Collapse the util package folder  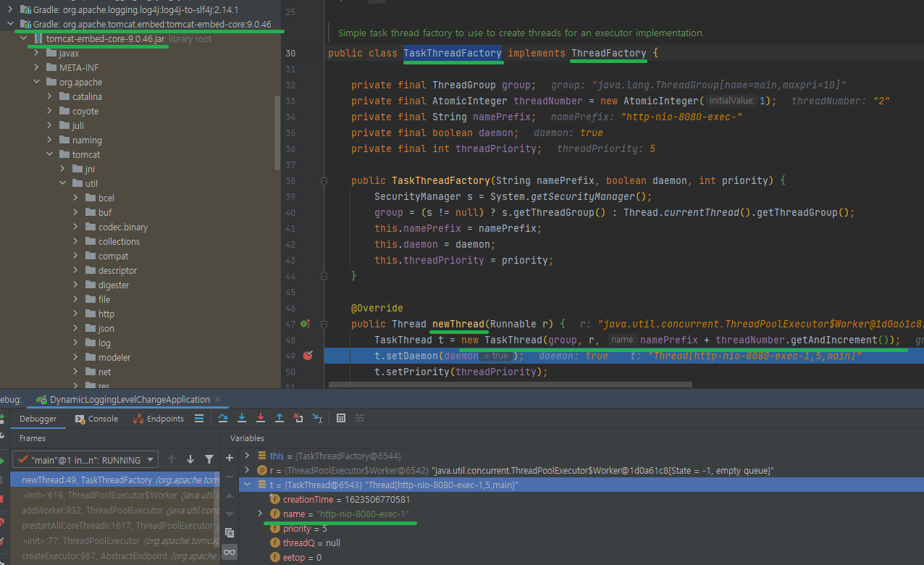pos(63,183)
